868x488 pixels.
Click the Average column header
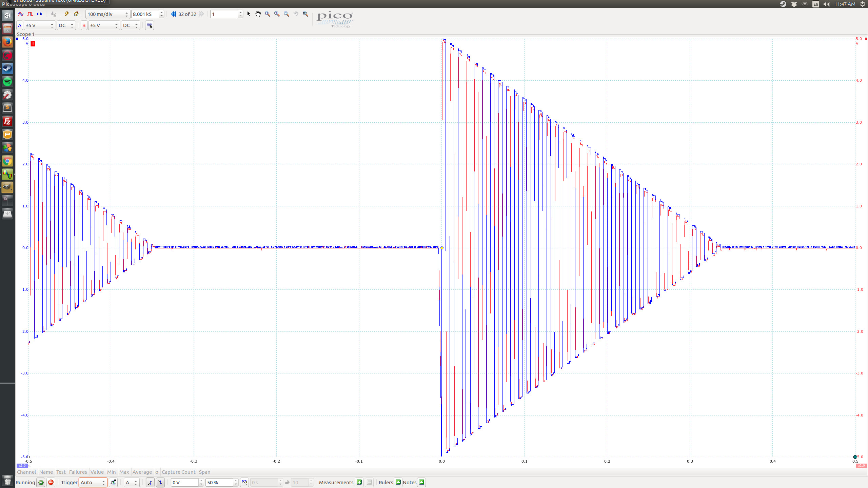pos(142,472)
